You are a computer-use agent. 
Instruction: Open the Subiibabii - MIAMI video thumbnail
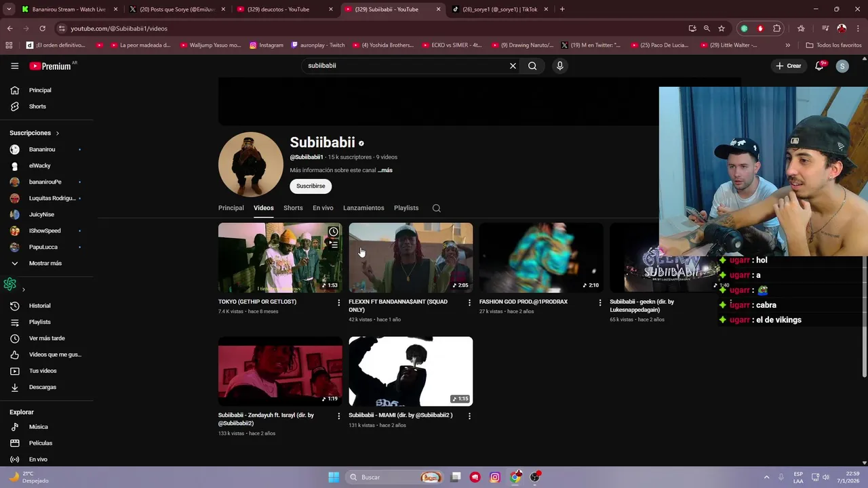click(x=411, y=371)
